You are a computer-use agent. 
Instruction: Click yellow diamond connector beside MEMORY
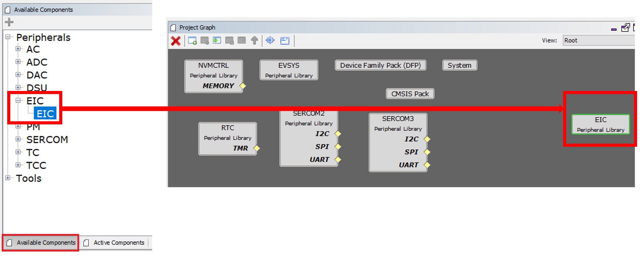click(x=243, y=86)
